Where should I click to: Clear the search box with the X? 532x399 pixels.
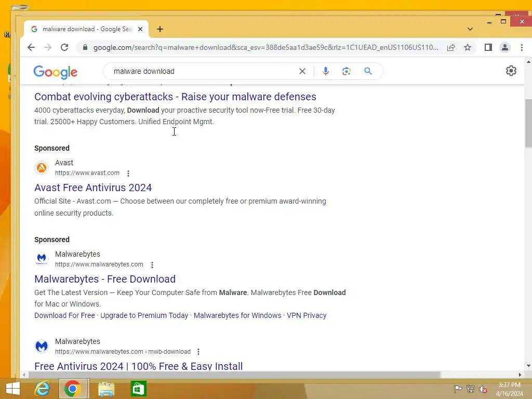[302, 71]
